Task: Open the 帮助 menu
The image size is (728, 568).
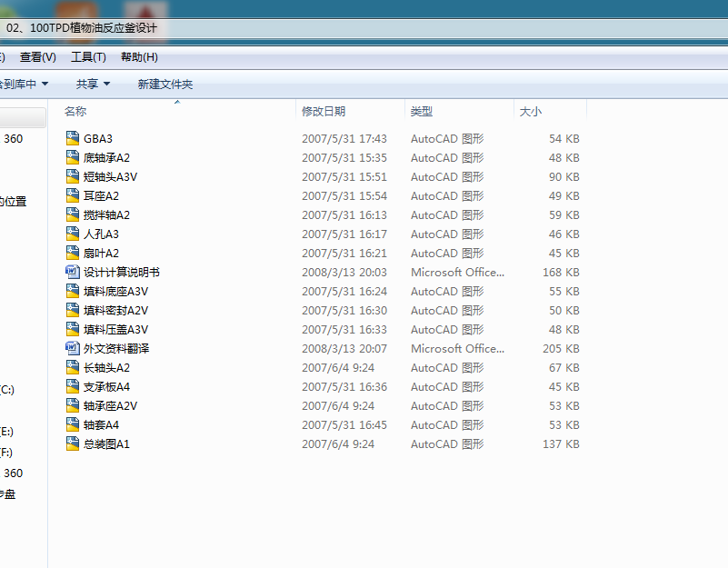Action: point(138,56)
